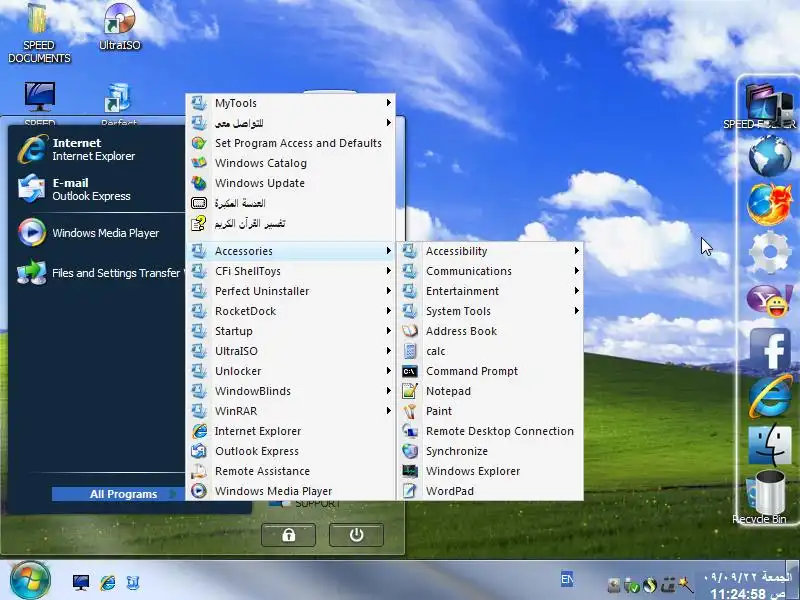Open Remote Desktop Connection
Screen dimensions: 800x600
(x=490, y=431)
